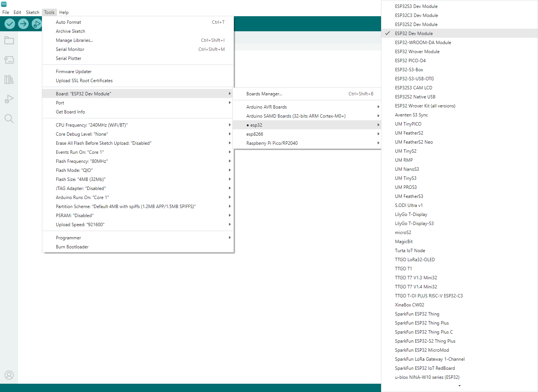538x392 pixels.
Task: Select UM TinyPICO board
Action: click(460, 124)
